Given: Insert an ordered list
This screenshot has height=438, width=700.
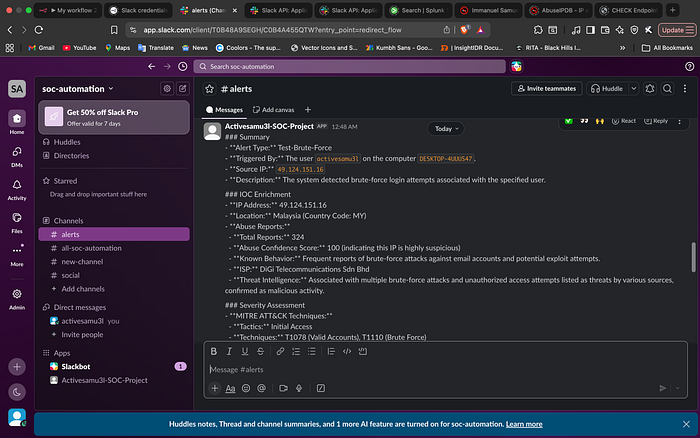Looking at the screenshot, I should 296,351.
